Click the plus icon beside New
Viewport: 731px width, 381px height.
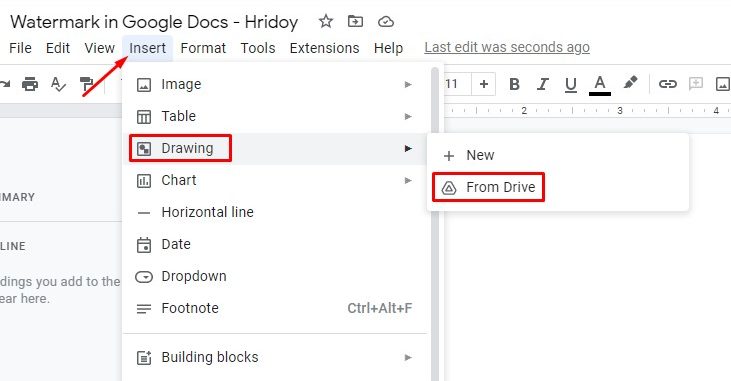448,156
